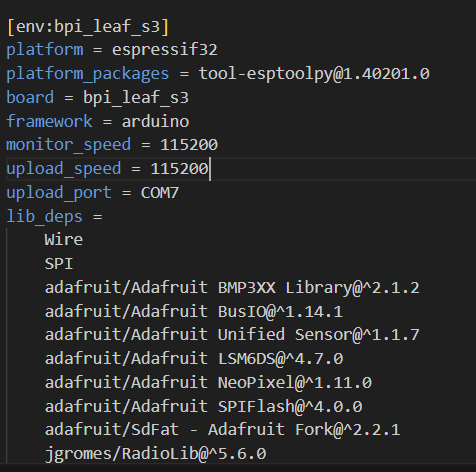Click Adafruit NeoPixel dependency line
The image size is (476, 472).
point(208,383)
